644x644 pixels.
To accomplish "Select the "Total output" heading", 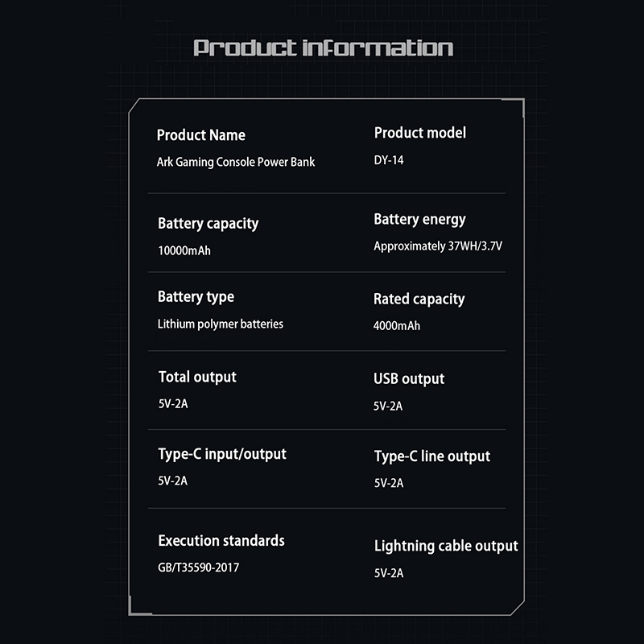I will 197,377.
